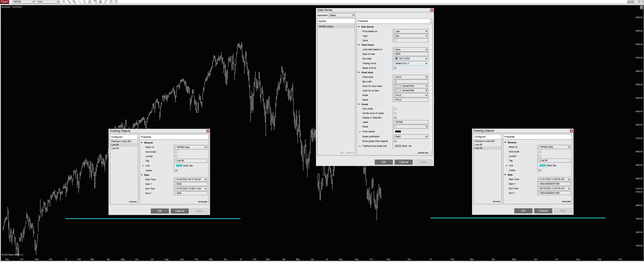Select the cursor pointer tool icon

(x=85, y=2)
